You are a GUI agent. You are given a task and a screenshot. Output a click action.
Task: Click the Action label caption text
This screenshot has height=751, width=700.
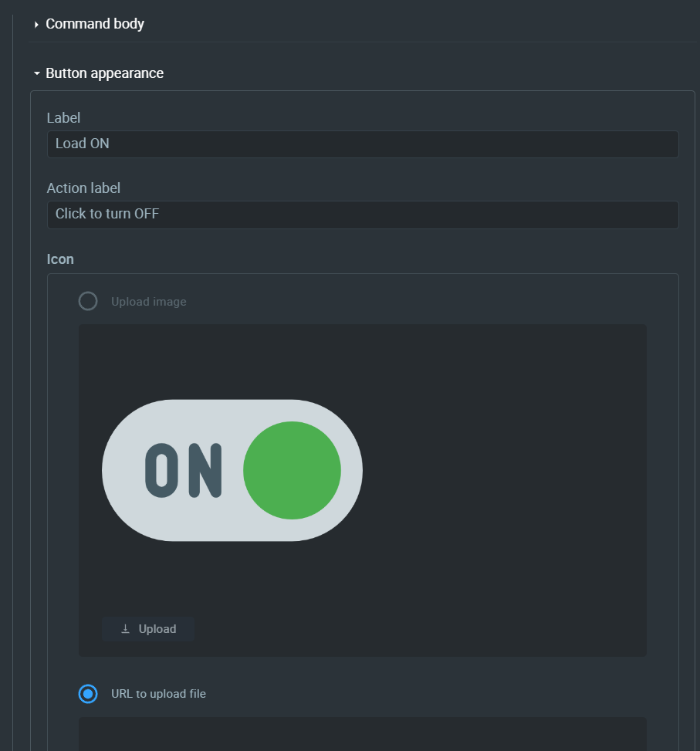[83, 188]
